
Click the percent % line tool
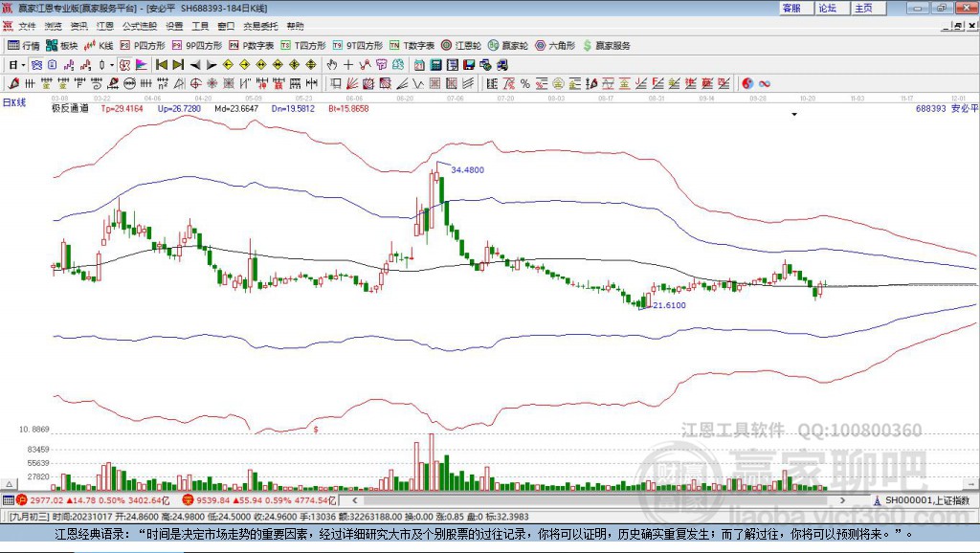tap(523, 83)
